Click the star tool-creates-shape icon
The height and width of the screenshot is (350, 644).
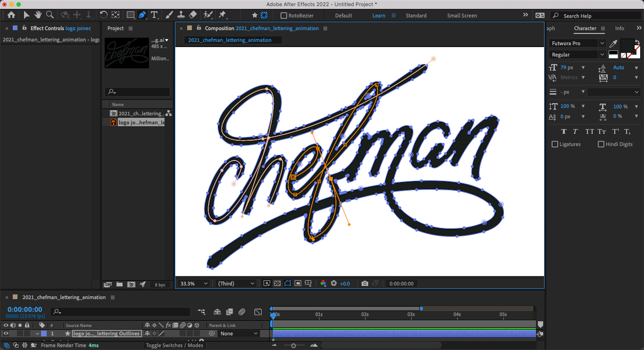pyautogui.click(x=255, y=16)
